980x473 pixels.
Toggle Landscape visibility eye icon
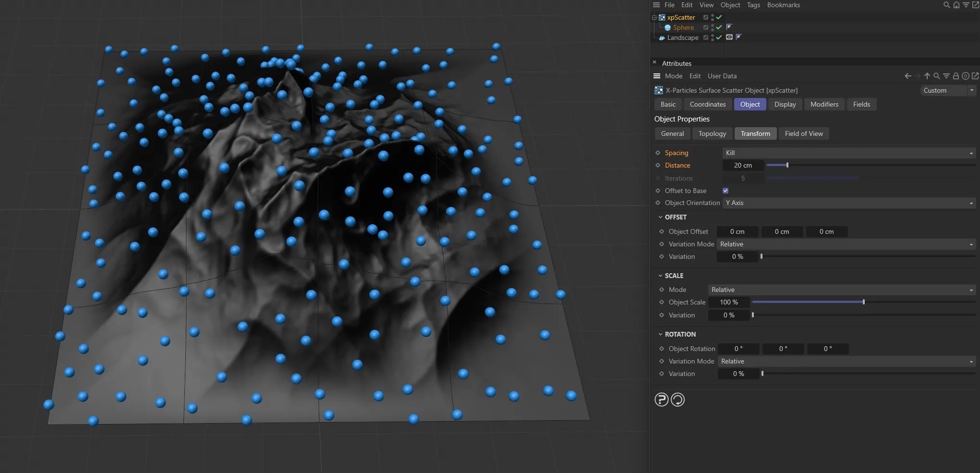729,37
